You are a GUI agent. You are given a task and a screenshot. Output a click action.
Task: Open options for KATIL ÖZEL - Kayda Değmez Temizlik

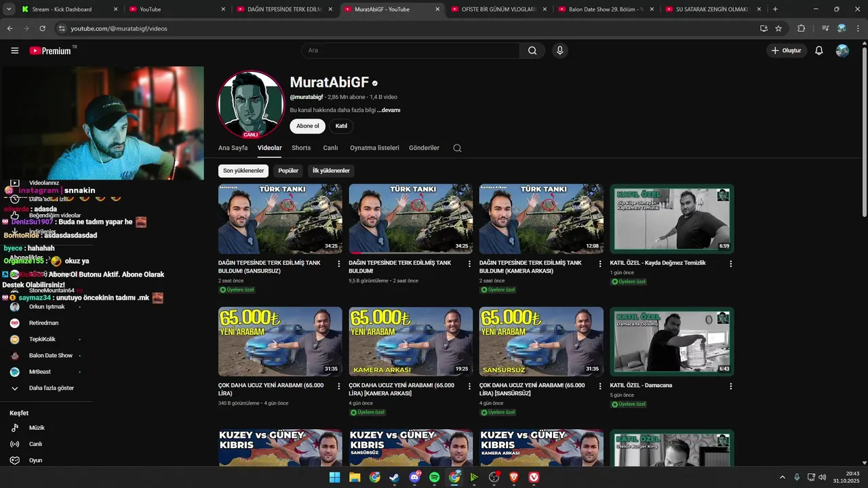[730, 264]
